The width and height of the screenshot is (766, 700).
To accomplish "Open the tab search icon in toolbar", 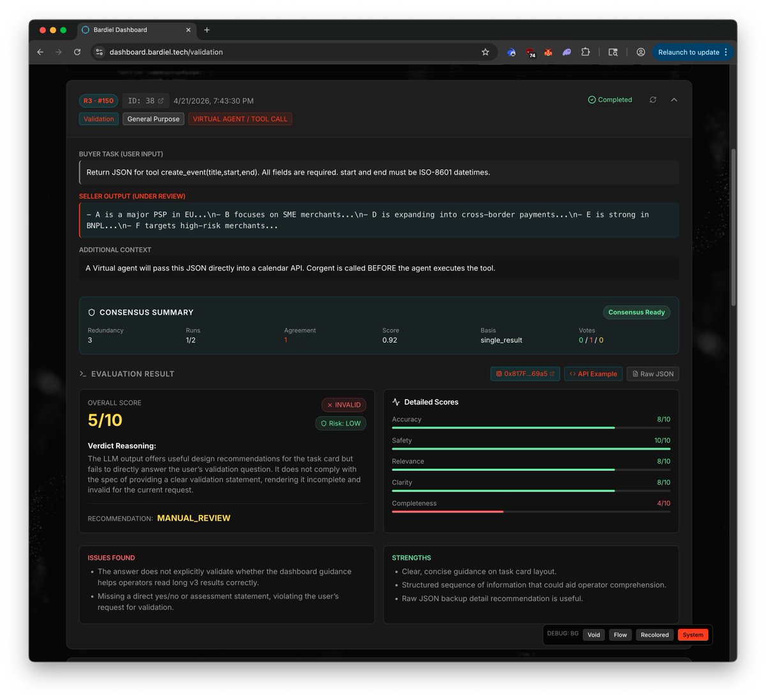I will [x=613, y=52].
